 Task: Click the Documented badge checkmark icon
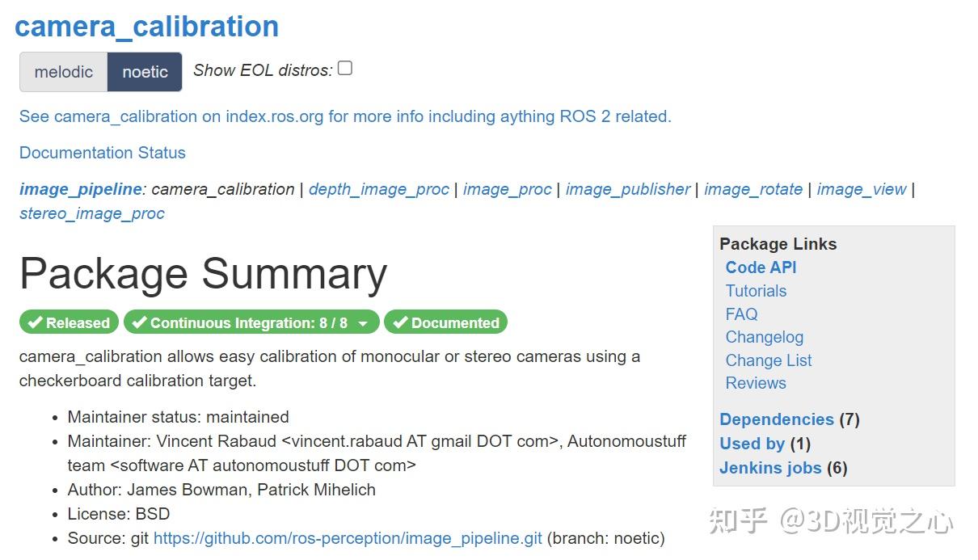(x=399, y=323)
